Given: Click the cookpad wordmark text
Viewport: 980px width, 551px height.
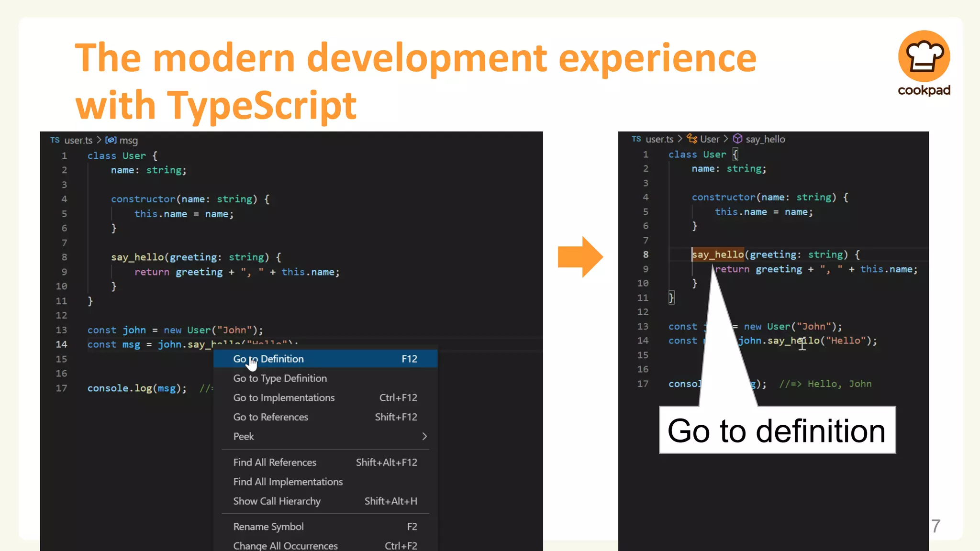Looking at the screenshot, I should (x=924, y=90).
